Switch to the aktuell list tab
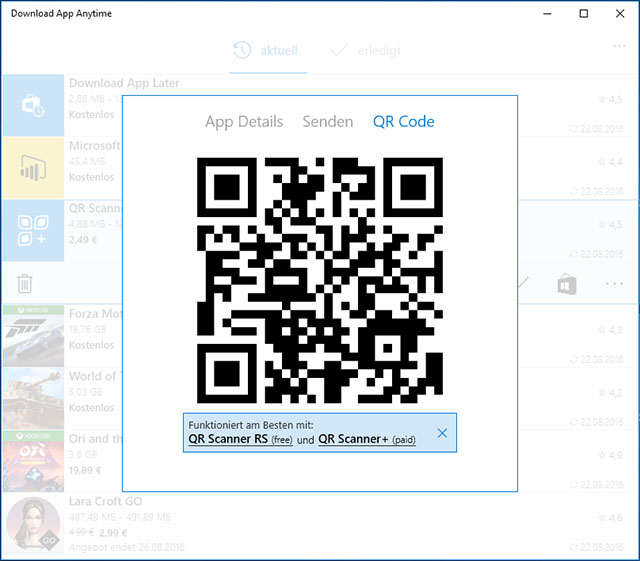 (x=266, y=51)
